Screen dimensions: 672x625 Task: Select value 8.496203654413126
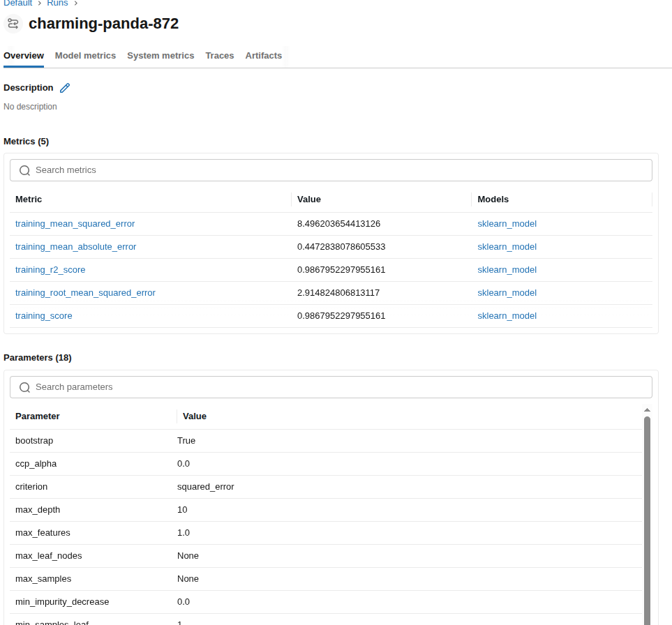coord(338,224)
